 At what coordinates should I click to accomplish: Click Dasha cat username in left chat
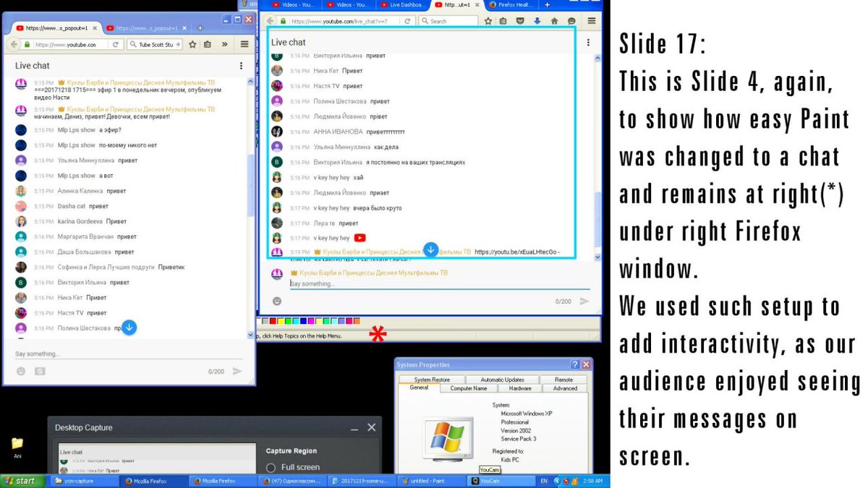coord(72,206)
